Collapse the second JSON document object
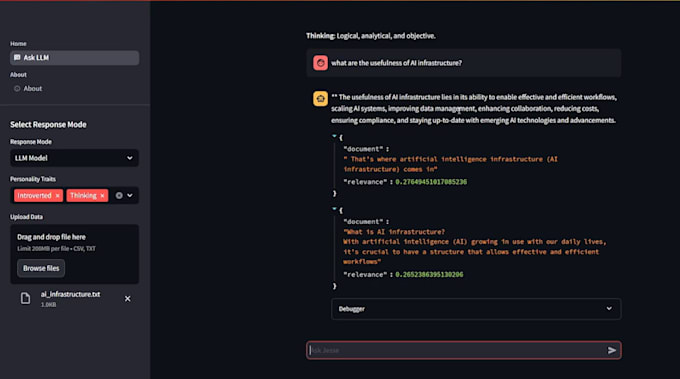680x379 pixels. (334, 209)
